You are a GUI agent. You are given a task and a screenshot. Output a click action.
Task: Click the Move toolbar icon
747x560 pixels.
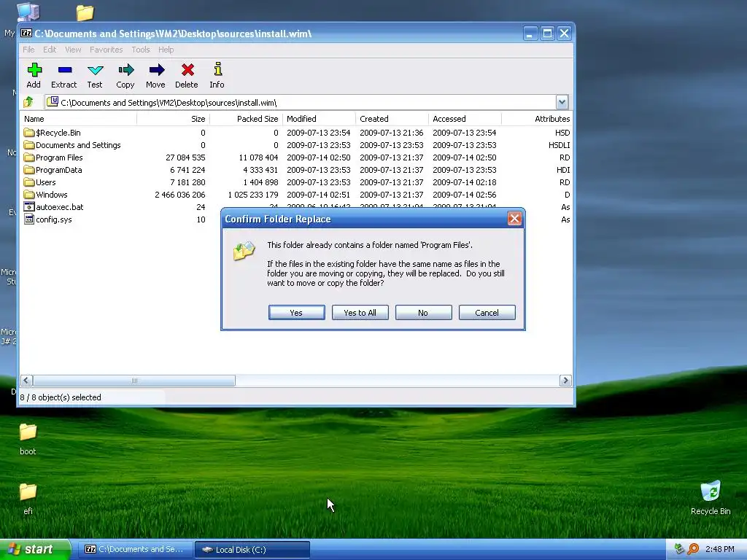coord(156,71)
